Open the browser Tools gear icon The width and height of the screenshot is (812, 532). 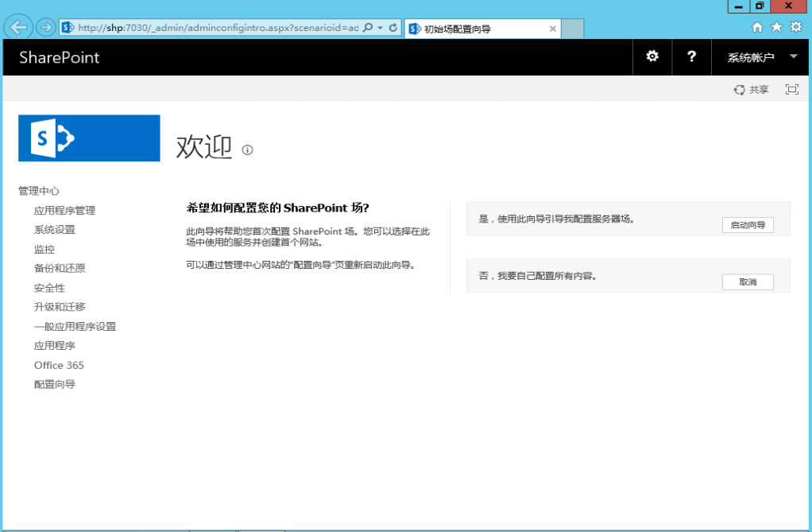click(796, 27)
